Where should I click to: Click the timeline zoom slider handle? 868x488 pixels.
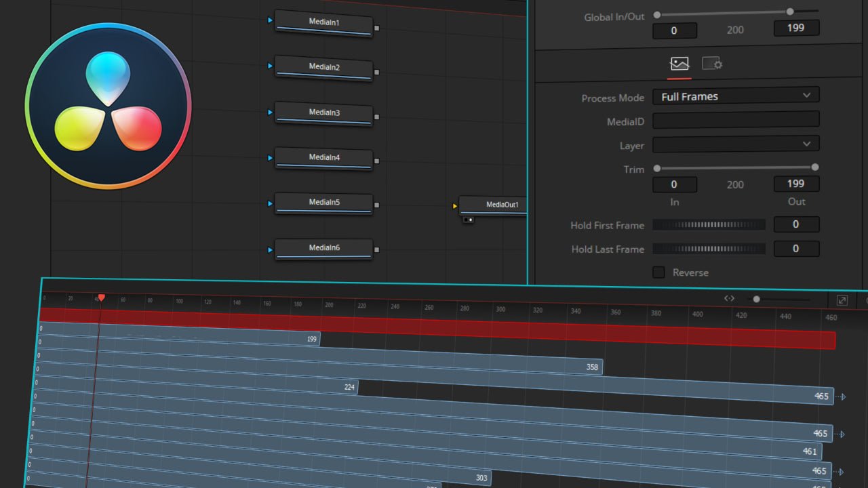(756, 299)
